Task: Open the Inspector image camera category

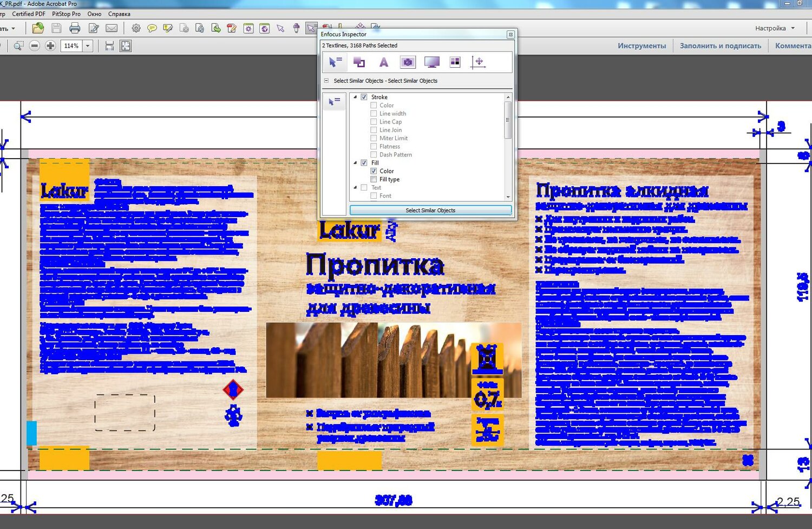Action: coord(408,62)
